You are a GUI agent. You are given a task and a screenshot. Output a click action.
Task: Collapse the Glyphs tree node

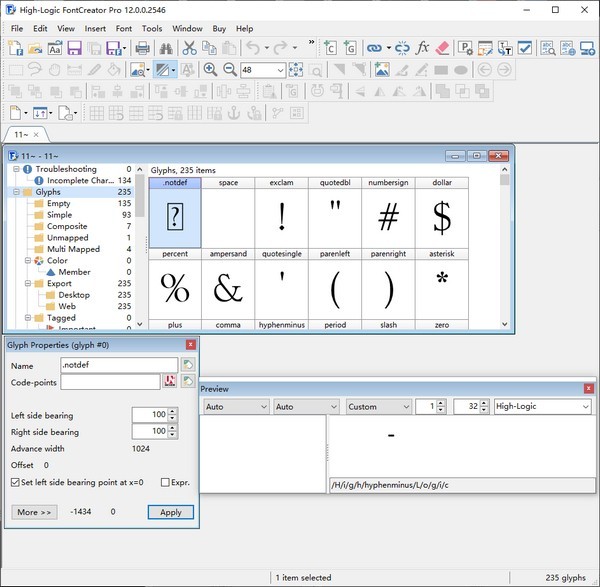pos(17,192)
